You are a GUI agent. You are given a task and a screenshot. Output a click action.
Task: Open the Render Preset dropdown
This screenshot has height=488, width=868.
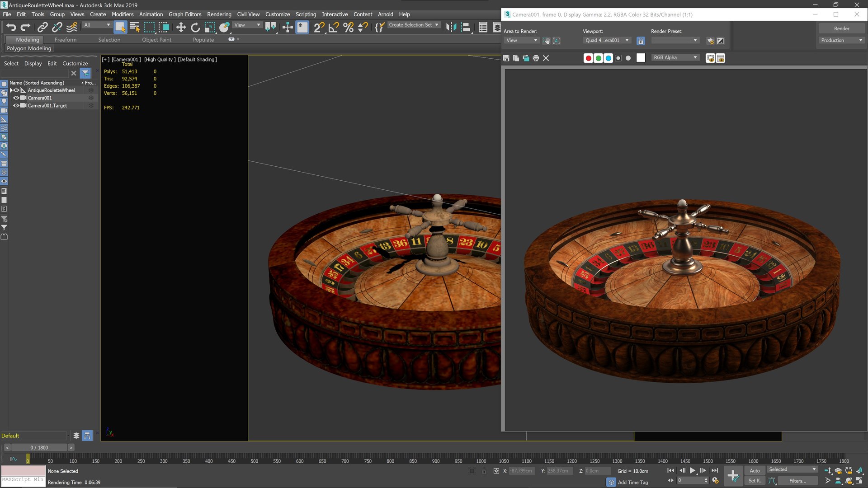[x=675, y=40]
